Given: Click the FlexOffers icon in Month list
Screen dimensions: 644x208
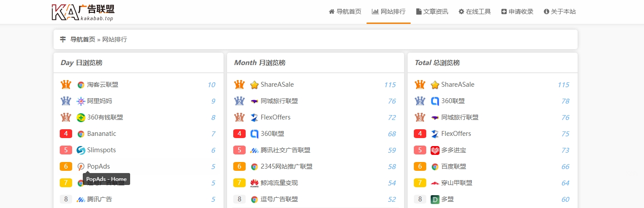Looking at the screenshot, I should (254, 118).
